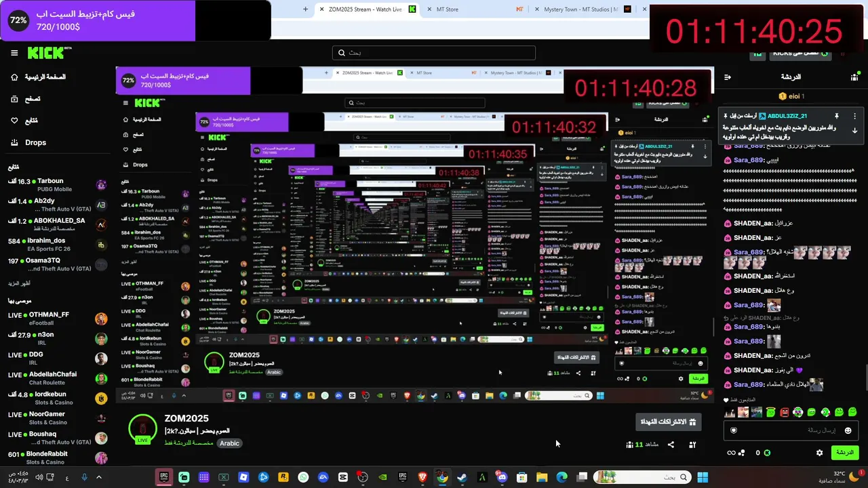Click the ZOM2025 channel avatar below the stream
This screenshot has height=488, width=868.
[x=142, y=428]
